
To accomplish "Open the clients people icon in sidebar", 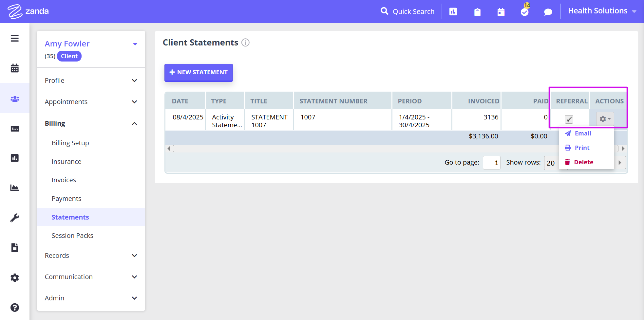I will [15, 98].
